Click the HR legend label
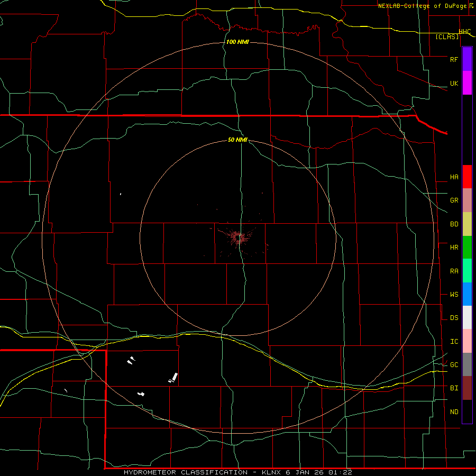Viewport: 476px width, 476px height. coord(454,248)
